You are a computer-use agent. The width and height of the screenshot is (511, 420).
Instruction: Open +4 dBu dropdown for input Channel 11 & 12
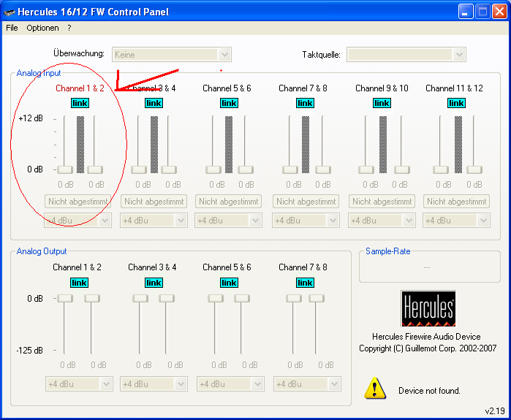pyautogui.click(x=456, y=221)
